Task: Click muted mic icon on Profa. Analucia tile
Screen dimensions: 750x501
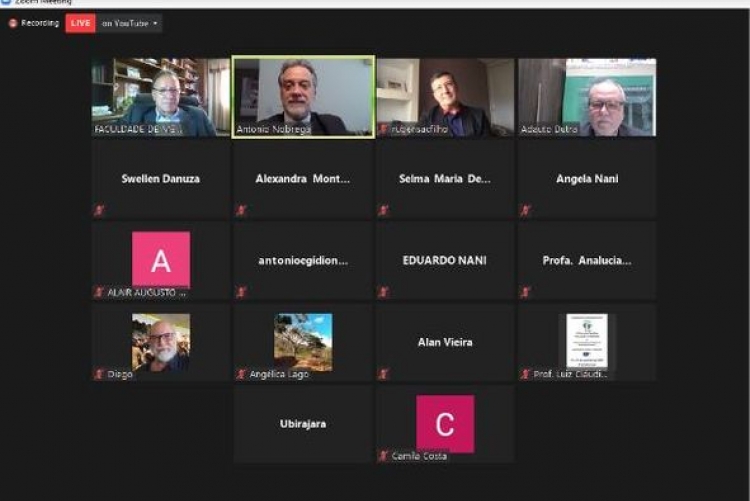Action: (525, 291)
